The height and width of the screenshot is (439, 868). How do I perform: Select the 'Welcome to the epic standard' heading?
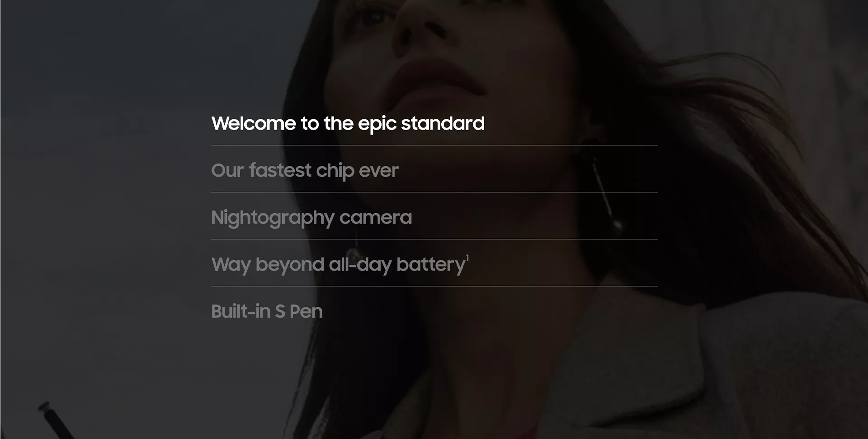click(x=348, y=123)
